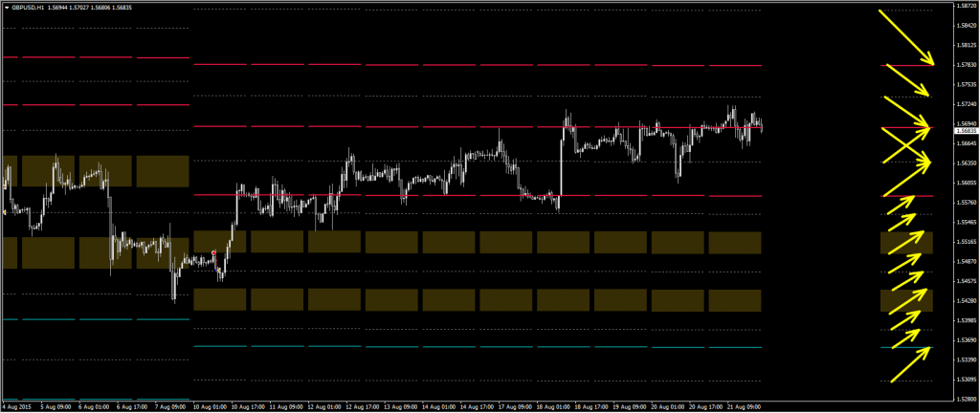Click the 14 Aug 17:00 time label
Viewport: 980px width, 413px height.
click(x=477, y=406)
